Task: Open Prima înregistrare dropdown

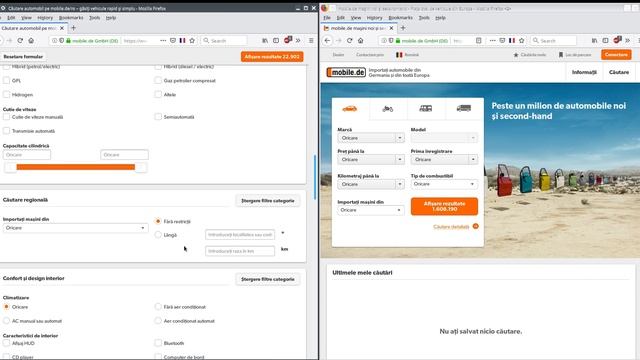Action: click(x=444, y=160)
